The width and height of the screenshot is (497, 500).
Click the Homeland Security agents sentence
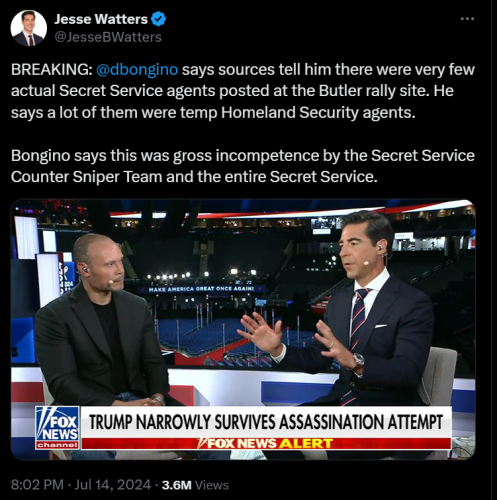click(213, 112)
